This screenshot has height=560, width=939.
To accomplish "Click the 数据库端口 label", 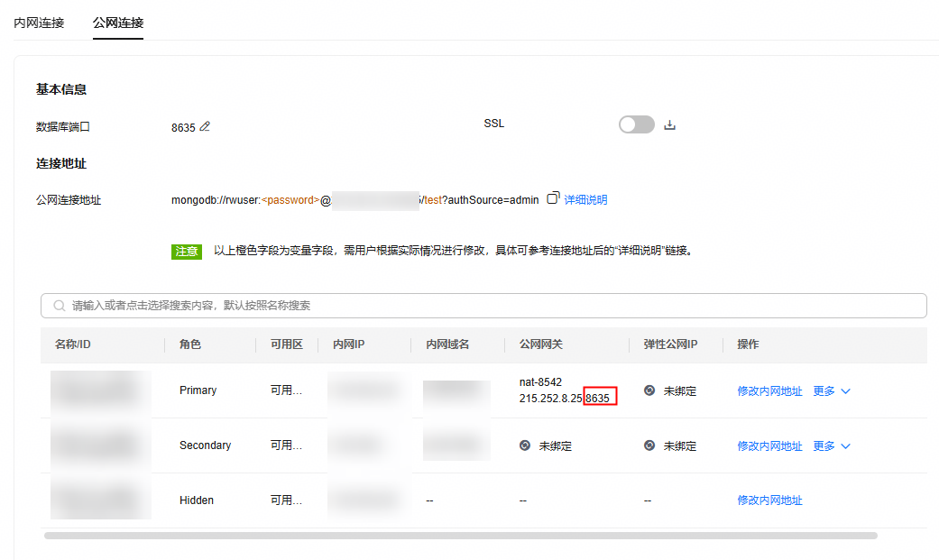I will tap(63, 127).
